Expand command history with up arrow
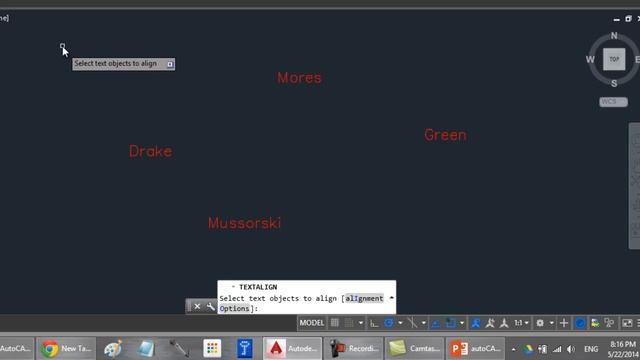Viewport: 640px width, 360px height. tap(391, 298)
